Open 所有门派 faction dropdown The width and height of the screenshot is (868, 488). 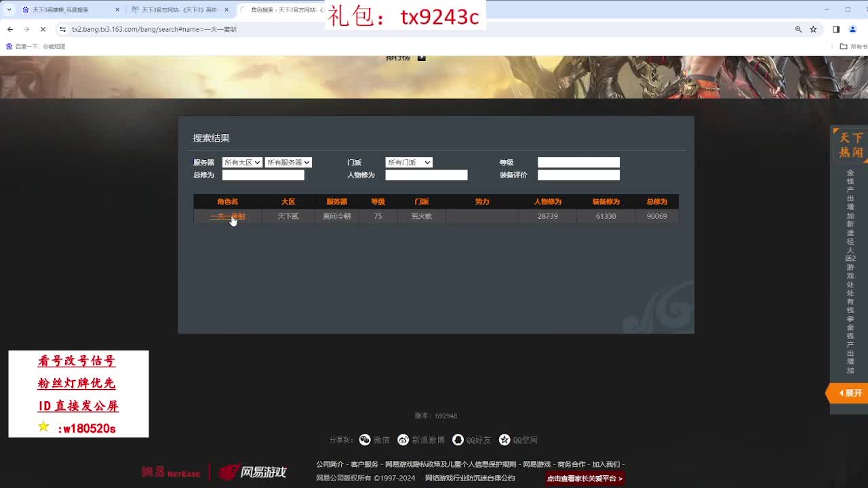click(409, 163)
